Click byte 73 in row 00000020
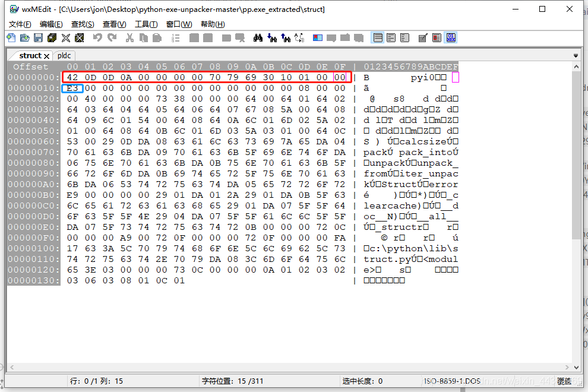This screenshot has height=392, width=588. [161, 99]
